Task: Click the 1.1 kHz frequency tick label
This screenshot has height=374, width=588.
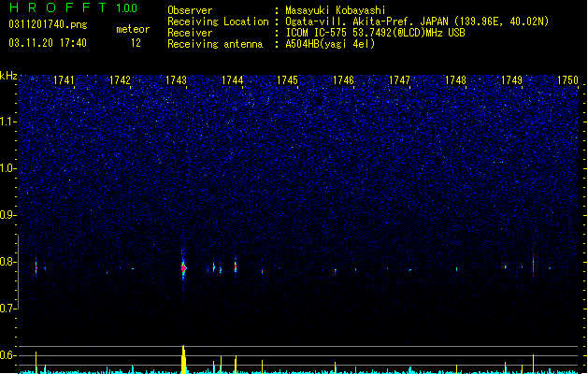Action: pyautogui.click(x=8, y=122)
